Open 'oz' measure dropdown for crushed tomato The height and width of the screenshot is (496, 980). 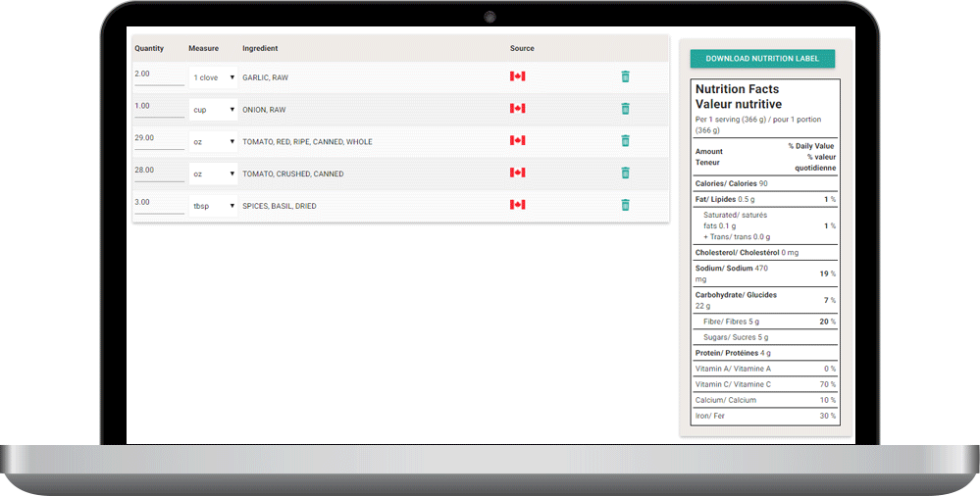[214, 174]
